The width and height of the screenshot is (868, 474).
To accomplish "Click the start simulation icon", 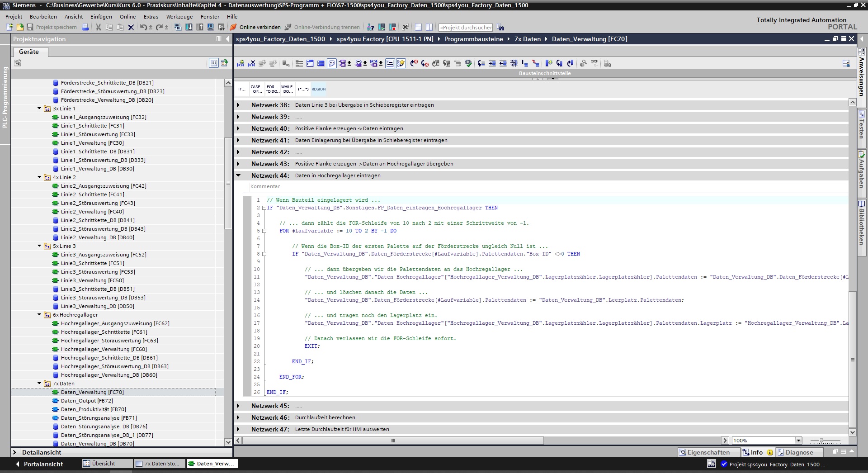I will 210,27.
